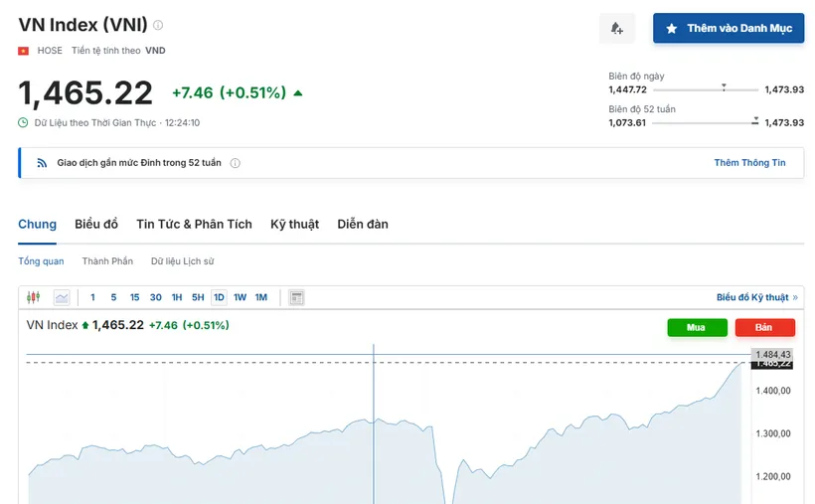Click Thêm vào Danh Mục button
This screenshot has width=815, height=504.
tap(729, 28)
